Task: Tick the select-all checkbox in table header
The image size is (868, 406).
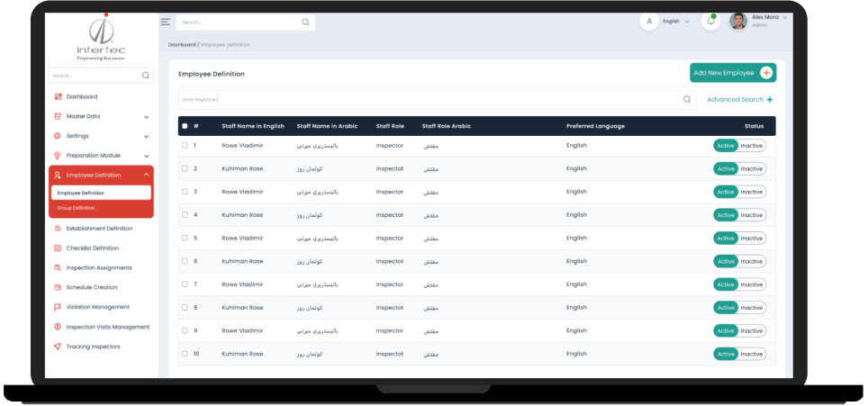Action: point(185,126)
